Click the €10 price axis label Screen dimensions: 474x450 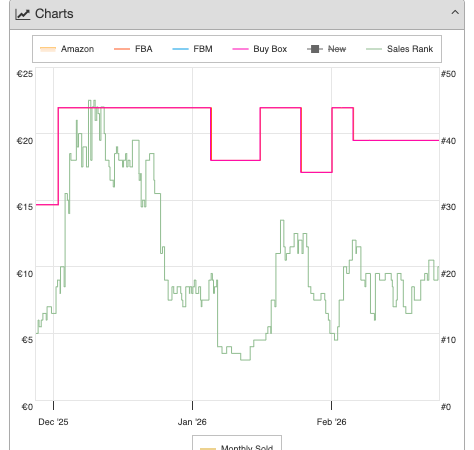[25, 274]
